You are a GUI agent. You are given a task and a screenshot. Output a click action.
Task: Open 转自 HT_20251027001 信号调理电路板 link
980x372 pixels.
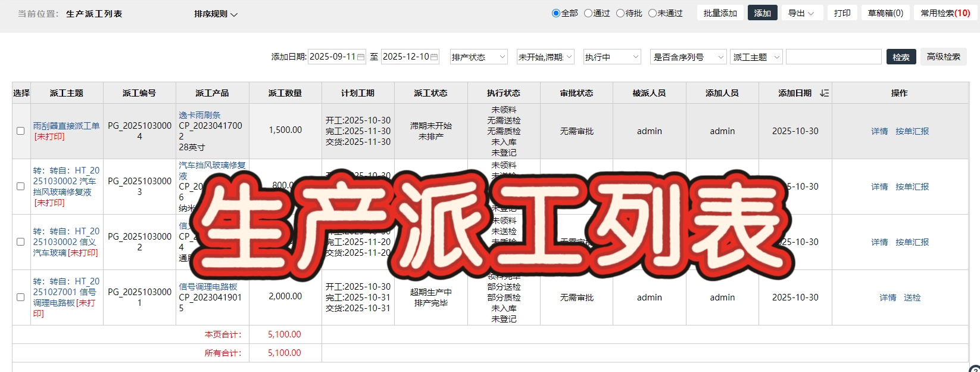[66, 292]
